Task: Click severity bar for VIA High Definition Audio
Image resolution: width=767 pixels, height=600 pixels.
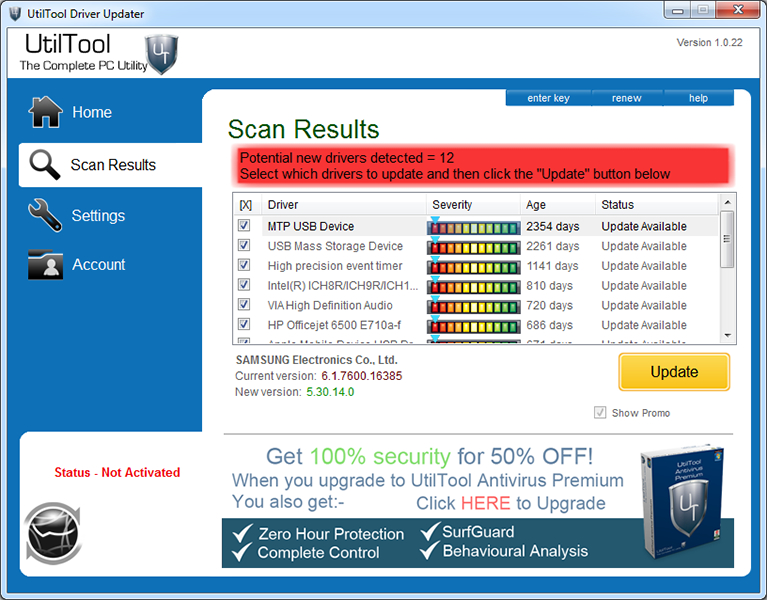Action: (x=473, y=307)
